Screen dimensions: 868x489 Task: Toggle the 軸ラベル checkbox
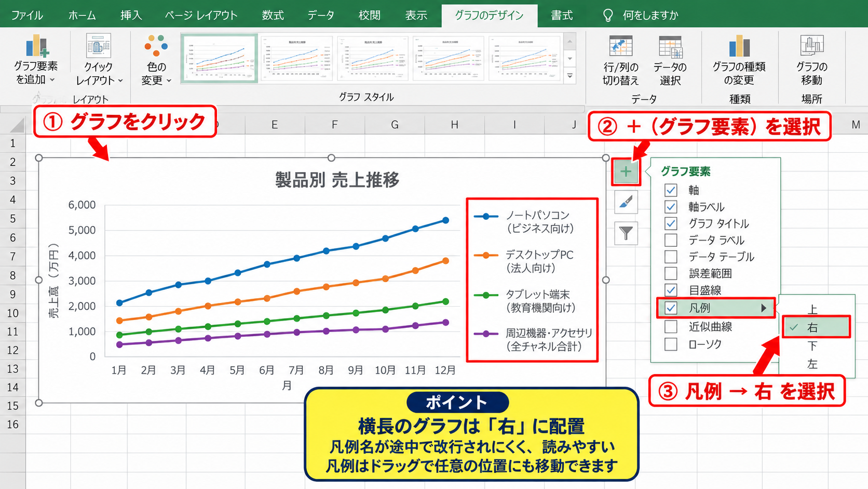671,207
